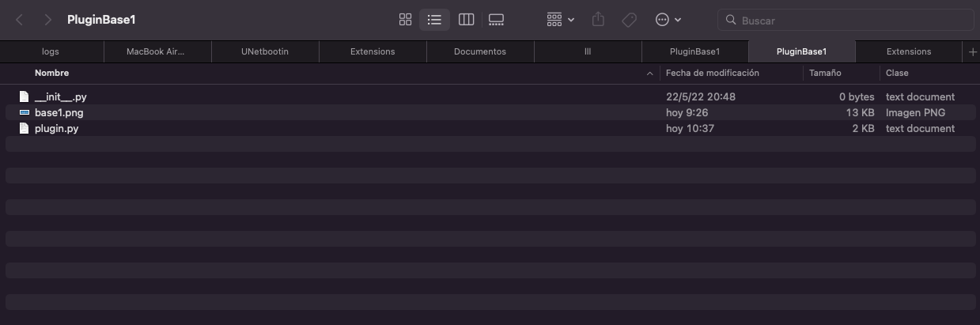This screenshot has height=325, width=980.
Task: Click the Share toolbar icon
Action: (599, 20)
